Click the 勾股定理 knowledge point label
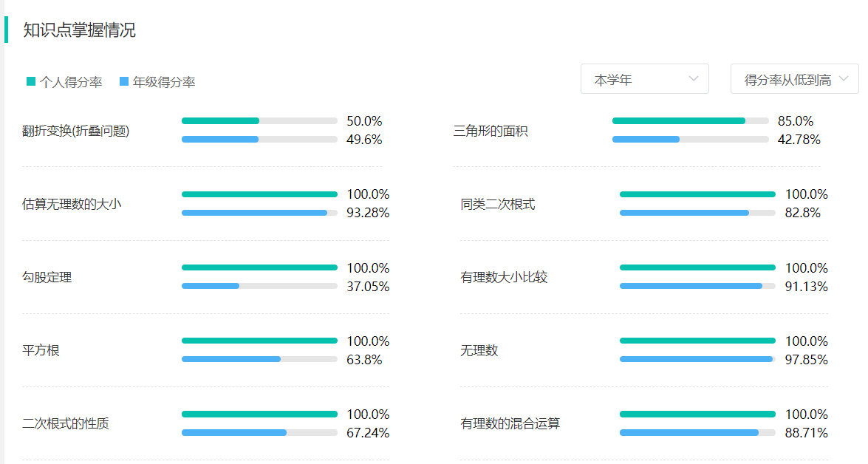 [x=47, y=277]
